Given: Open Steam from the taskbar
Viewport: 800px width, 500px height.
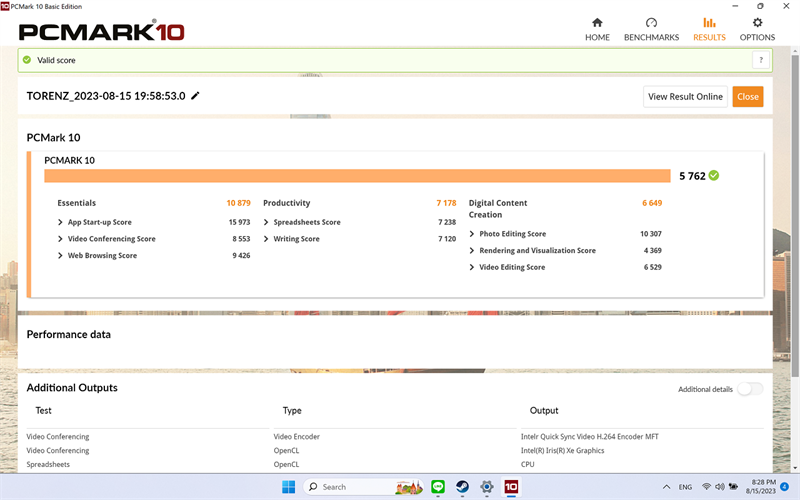Looking at the screenshot, I should click(462, 487).
